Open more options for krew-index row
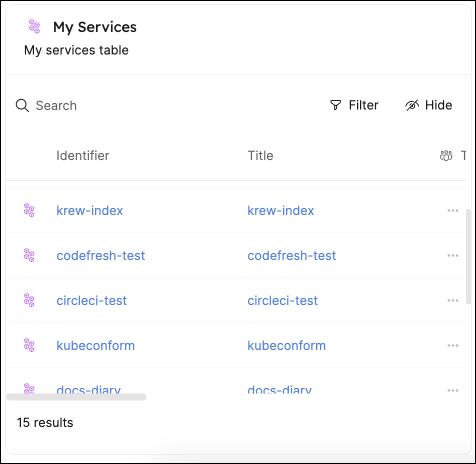 coord(453,210)
